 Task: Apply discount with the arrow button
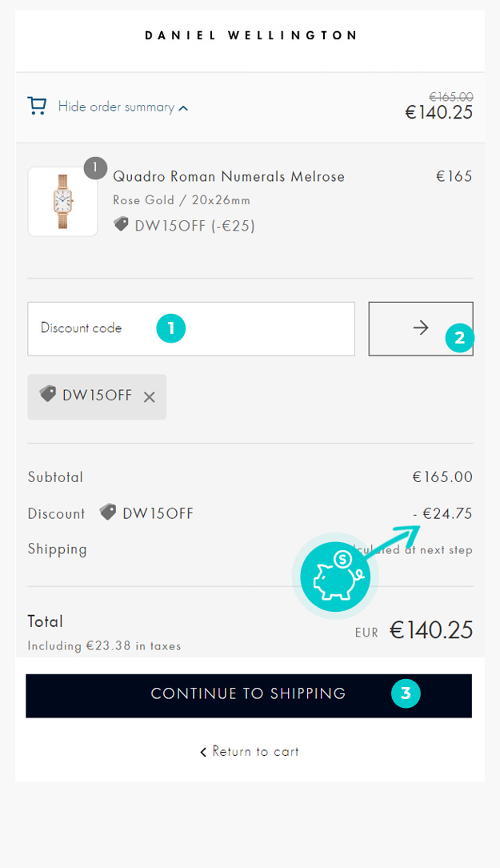pyautogui.click(x=420, y=328)
